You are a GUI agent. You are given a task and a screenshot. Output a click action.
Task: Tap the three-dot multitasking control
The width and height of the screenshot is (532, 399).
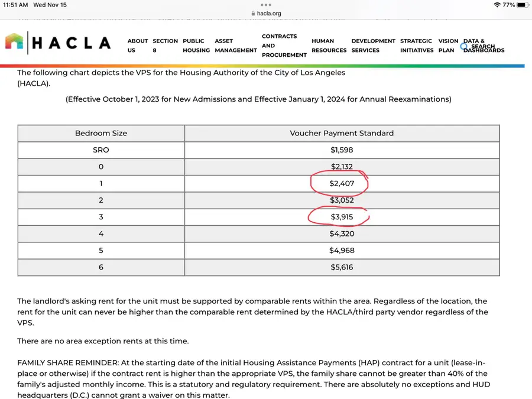(266, 5)
